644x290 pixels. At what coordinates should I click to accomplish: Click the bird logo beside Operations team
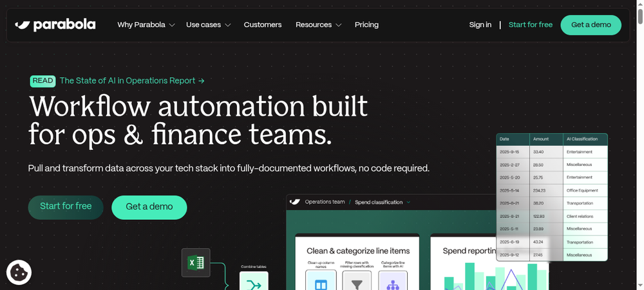pos(295,202)
